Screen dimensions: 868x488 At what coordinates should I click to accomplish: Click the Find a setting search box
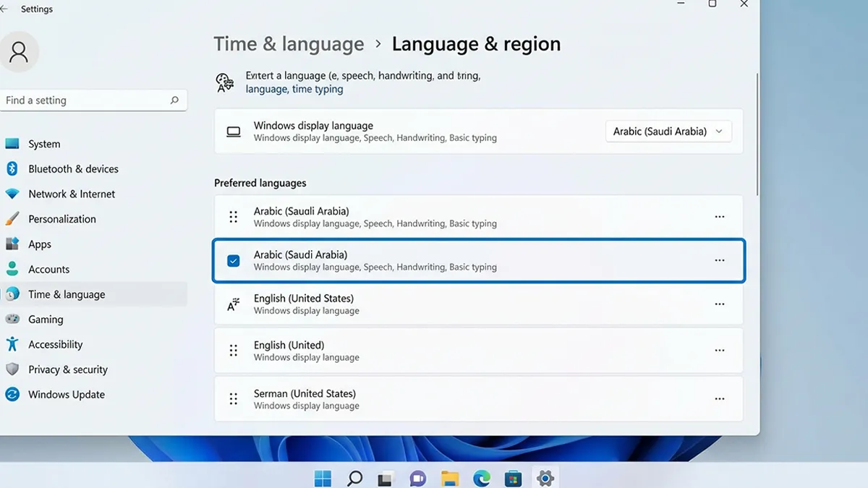click(x=94, y=100)
